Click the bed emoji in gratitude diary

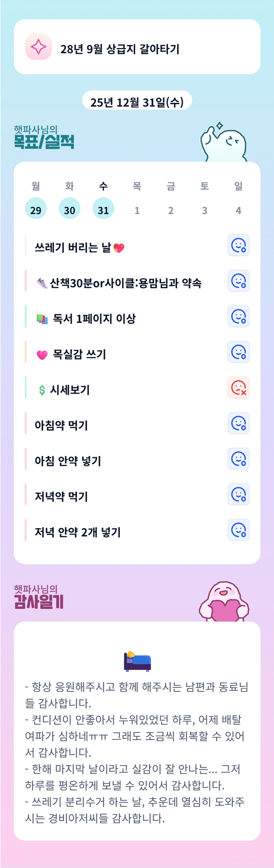tap(137, 661)
